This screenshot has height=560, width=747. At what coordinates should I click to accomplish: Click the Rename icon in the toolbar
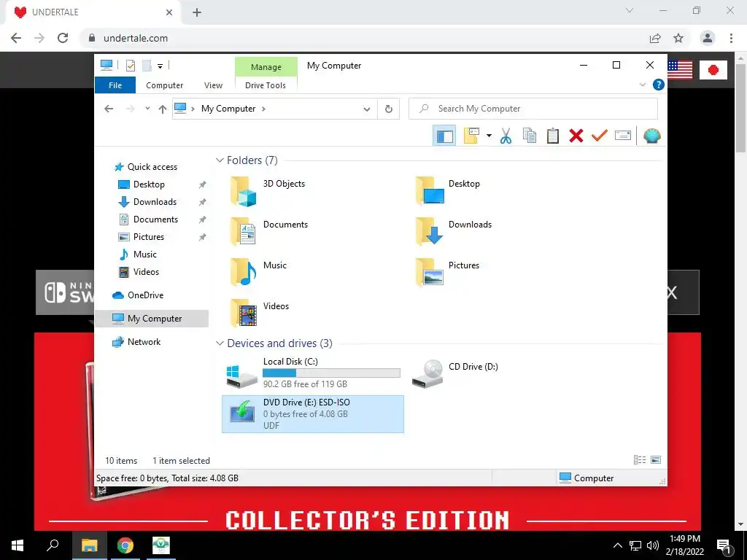coord(623,136)
